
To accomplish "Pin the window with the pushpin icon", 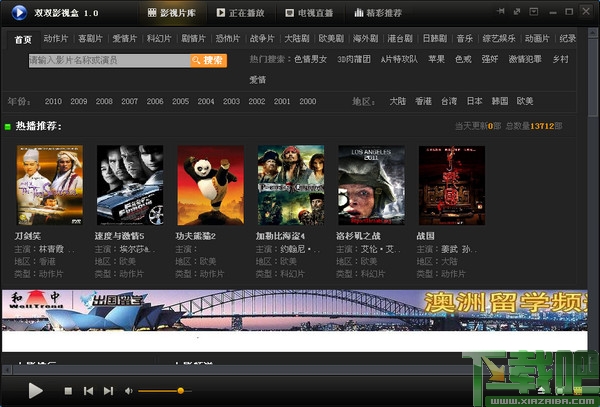I will [x=500, y=11].
